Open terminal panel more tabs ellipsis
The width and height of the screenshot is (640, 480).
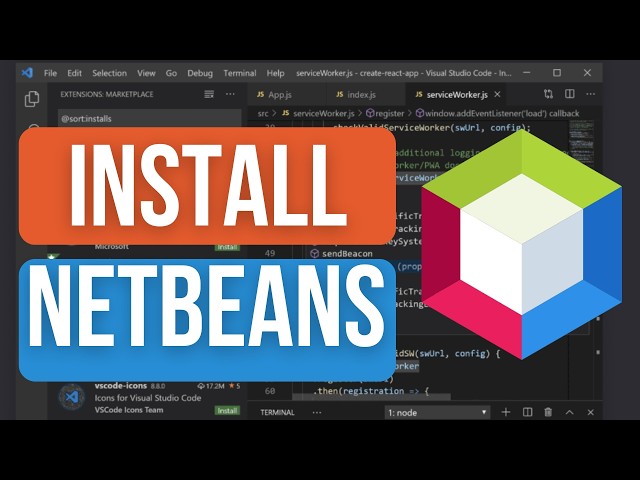(x=317, y=412)
